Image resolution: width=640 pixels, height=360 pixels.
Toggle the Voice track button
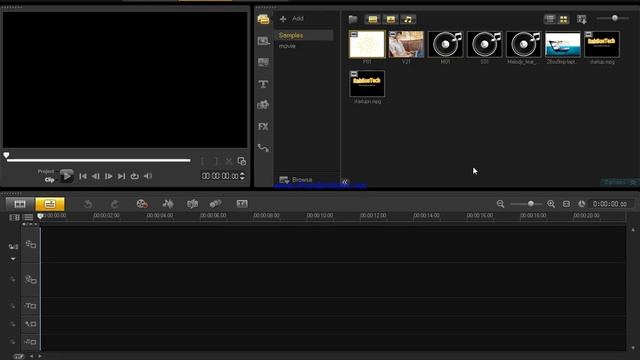(31, 324)
